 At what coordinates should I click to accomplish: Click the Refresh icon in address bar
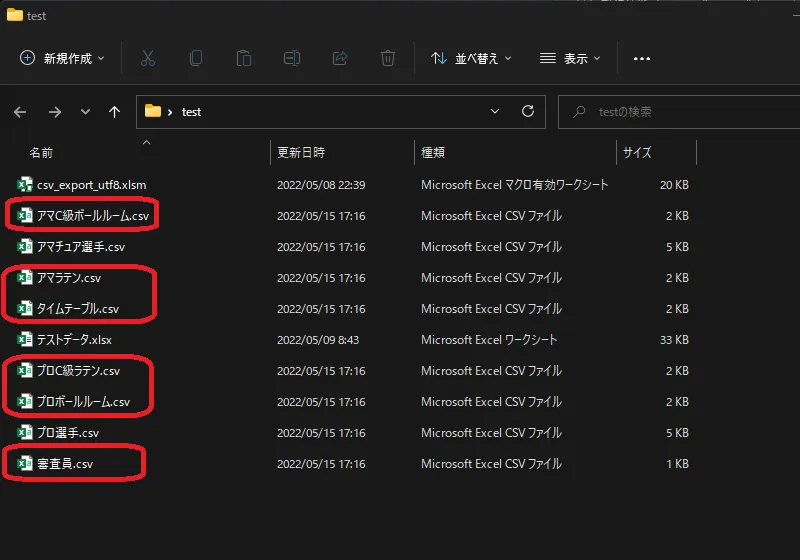tap(528, 112)
